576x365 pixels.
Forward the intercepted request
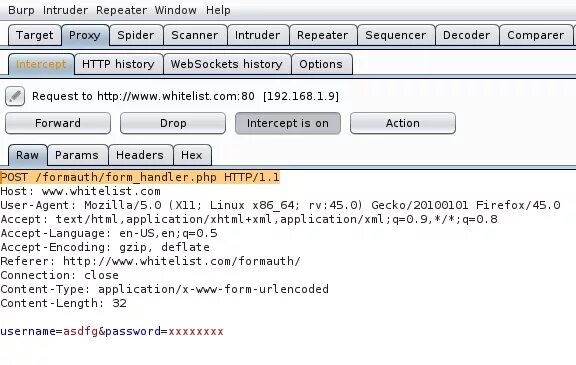(58, 123)
